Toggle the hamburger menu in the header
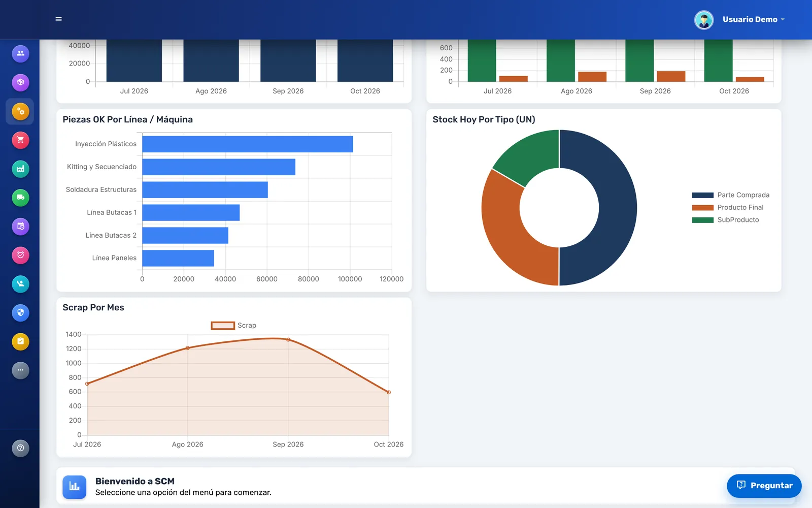The image size is (812, 508). coord(58,19)
